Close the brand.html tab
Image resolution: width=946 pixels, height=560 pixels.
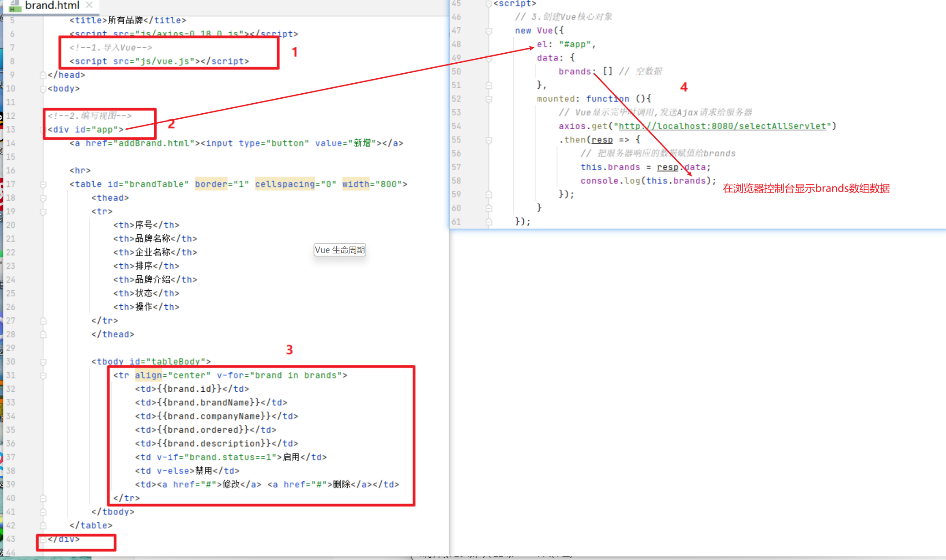tap(89, 5)
